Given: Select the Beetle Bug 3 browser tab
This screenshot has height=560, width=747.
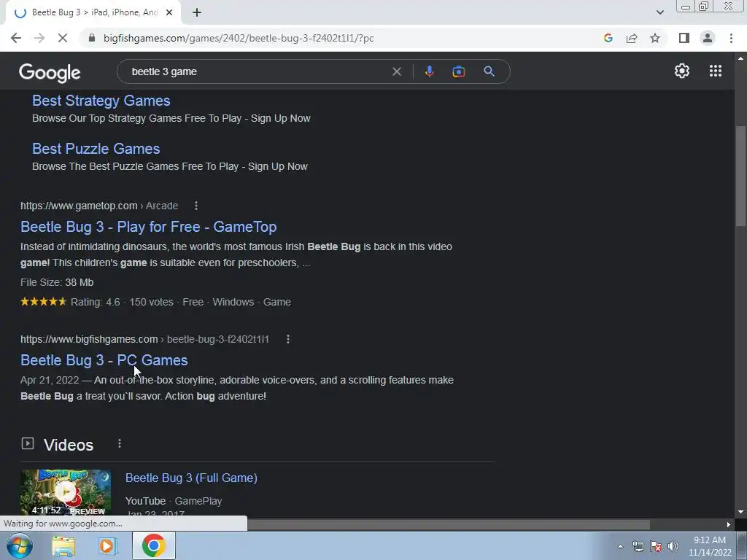Looking at the screenshot, I should [x=93, y=13].
